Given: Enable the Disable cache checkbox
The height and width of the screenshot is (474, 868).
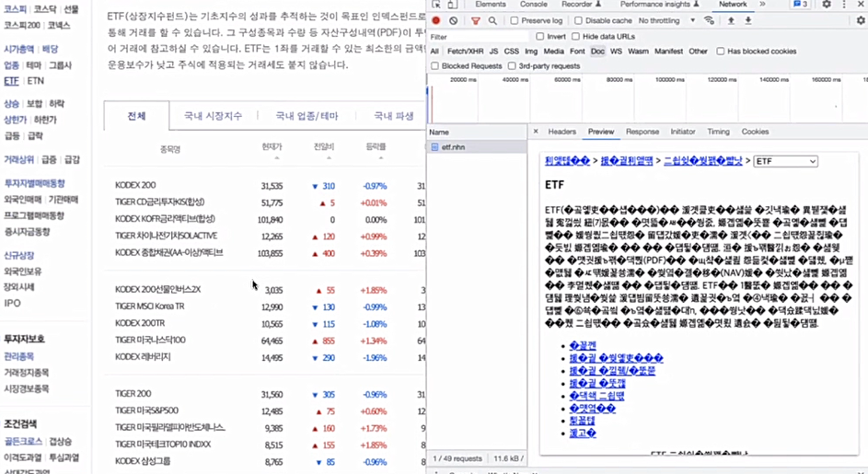Looking at the screenshot, I should click(578, 20).
